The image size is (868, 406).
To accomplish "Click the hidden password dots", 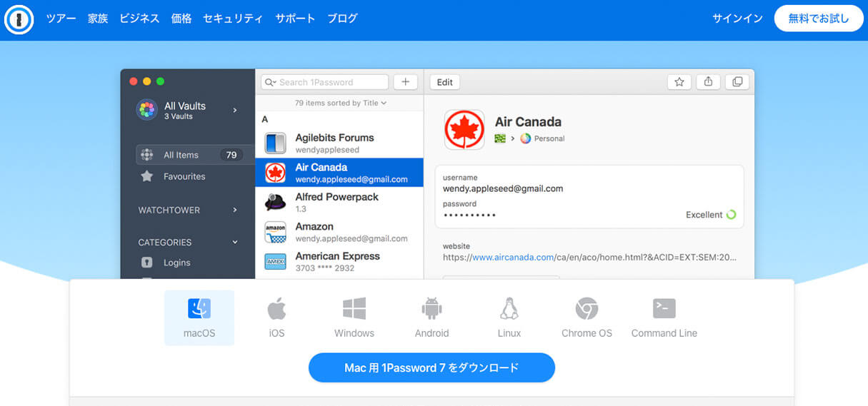I will tap(469, 215).
